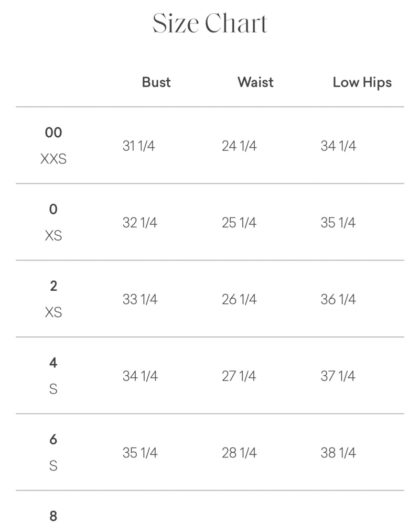Select bust value 32 1/4

point(140,223)
